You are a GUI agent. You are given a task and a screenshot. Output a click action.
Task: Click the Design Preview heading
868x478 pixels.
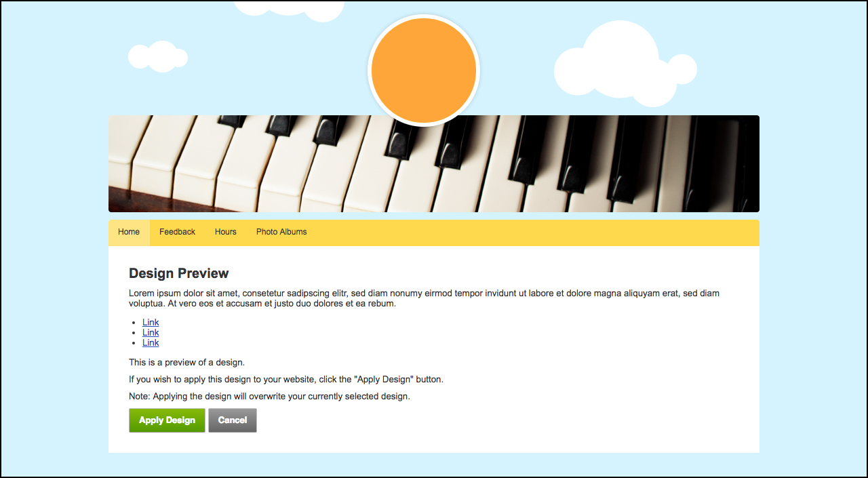[179, 273]
